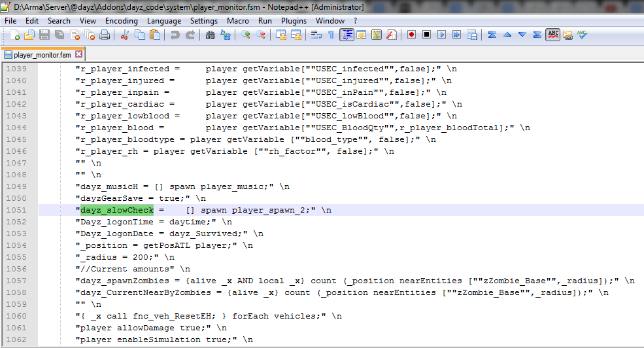Image resolution: width=644 pixels, height=348 pixels.
Task: Open Find with the binoculars icon
Action: [x=211, y=35]
